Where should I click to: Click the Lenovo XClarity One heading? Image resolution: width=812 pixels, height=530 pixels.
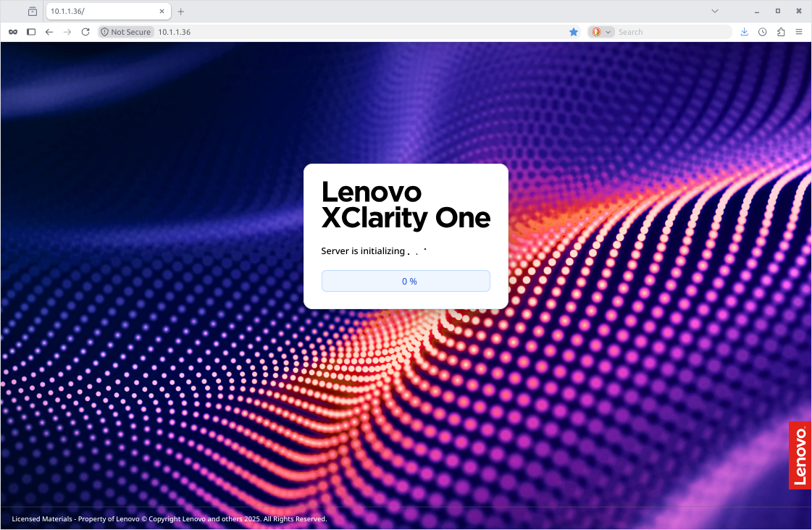[406, 205]
